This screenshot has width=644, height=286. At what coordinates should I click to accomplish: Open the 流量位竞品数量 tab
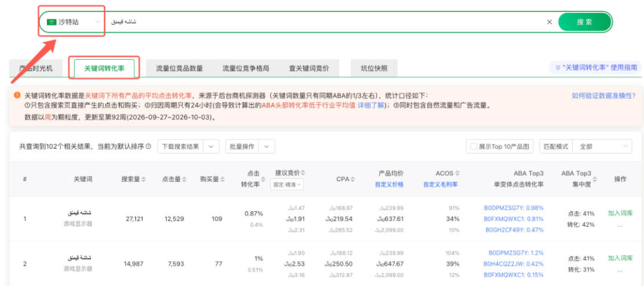pyautogui.click(x=179, y=68)
